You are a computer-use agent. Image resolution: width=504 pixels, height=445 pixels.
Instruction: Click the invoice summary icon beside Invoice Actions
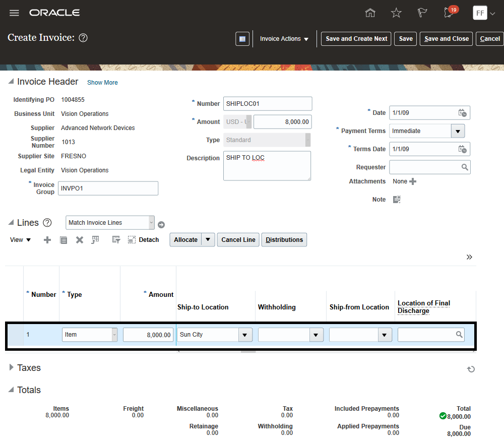click(x=242, y=39)
